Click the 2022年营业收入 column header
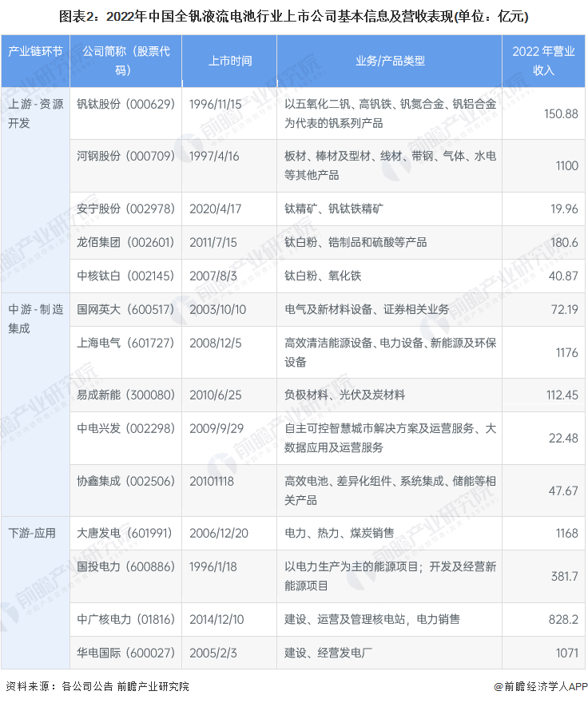Viewport: 588px width, 703px height. [x=543, y=61]
